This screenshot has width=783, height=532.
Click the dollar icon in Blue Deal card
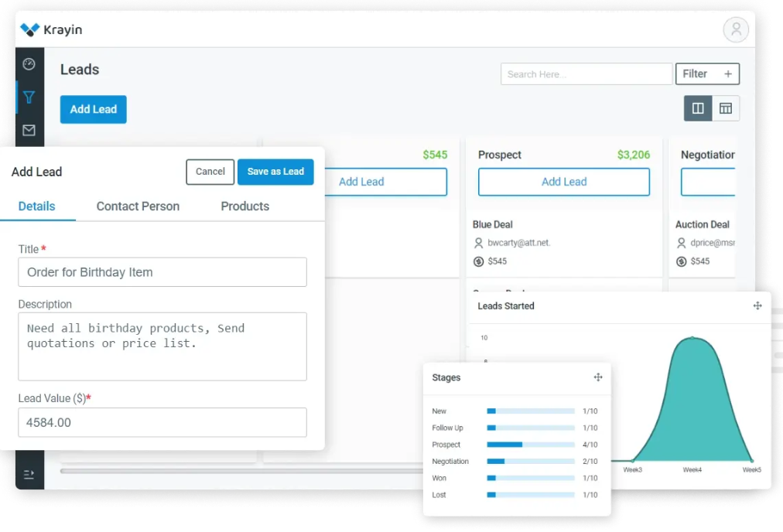click(478, 261)
